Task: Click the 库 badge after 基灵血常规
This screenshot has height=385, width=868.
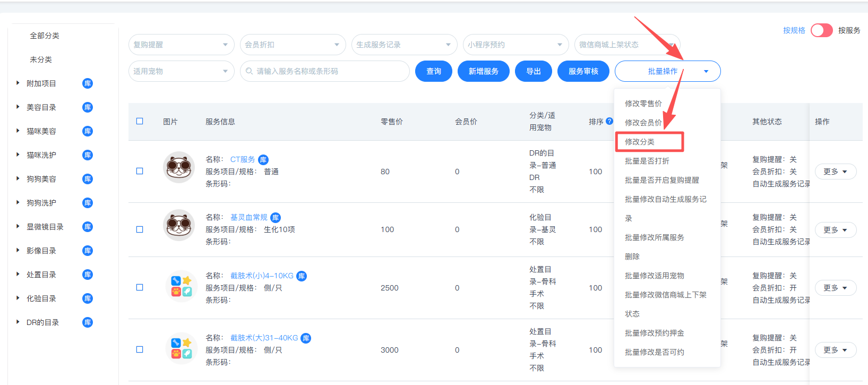Action: 276,218
